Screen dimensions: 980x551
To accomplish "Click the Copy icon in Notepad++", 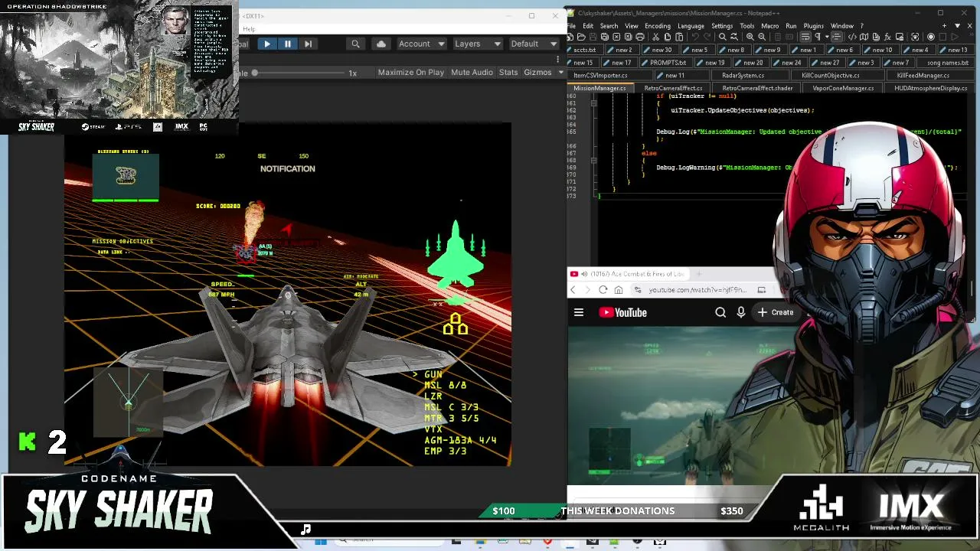I will pos(668,37).
